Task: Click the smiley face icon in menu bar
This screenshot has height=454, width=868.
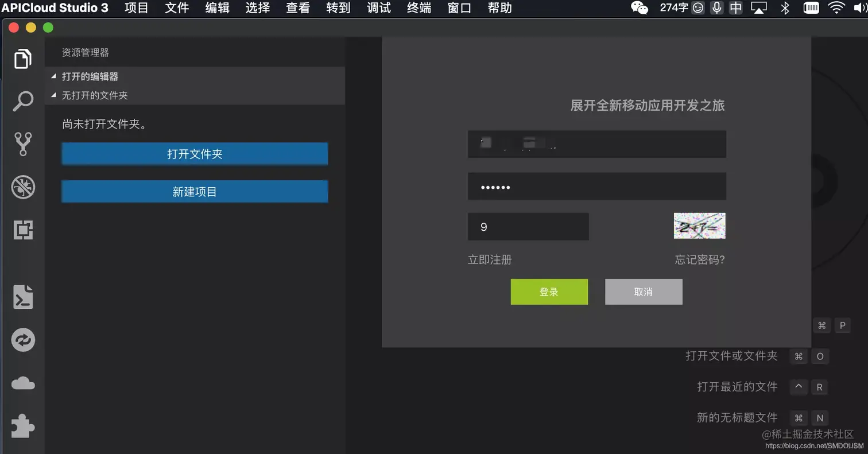Action: coord(698,8)
